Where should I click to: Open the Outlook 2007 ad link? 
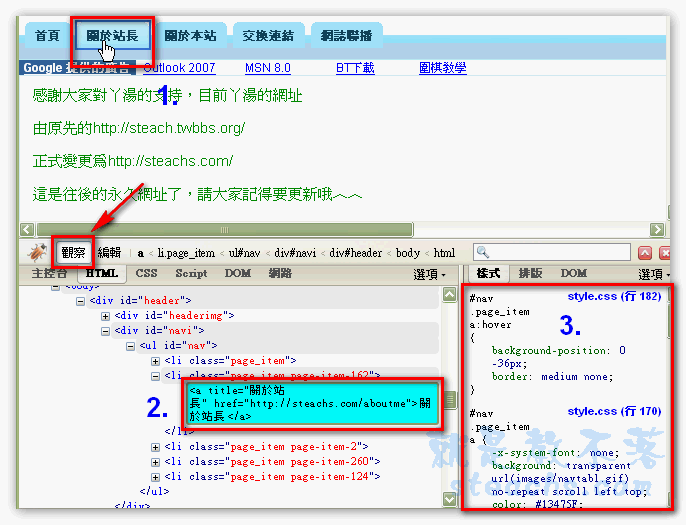[x=179, y=68]
